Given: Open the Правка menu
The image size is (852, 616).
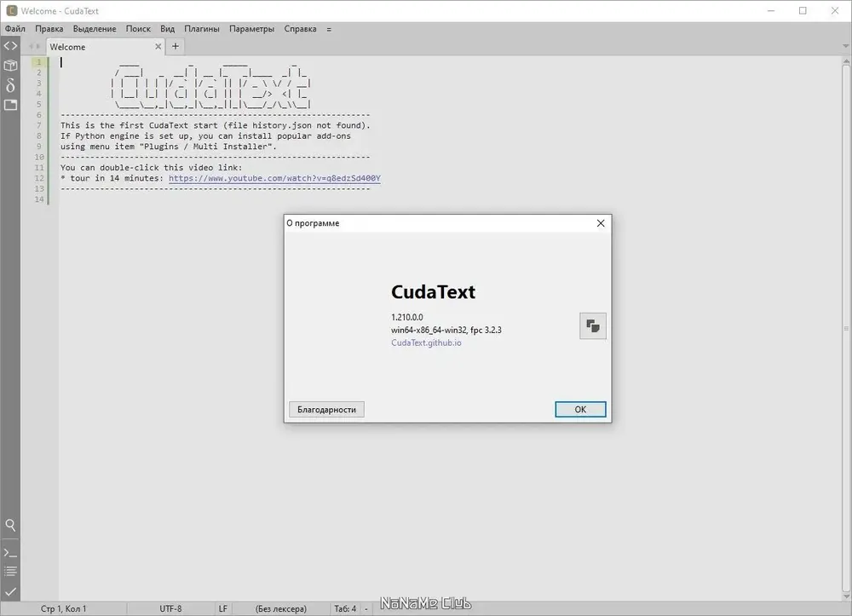Looking at the screenshot, I should [x=49, y=29].
